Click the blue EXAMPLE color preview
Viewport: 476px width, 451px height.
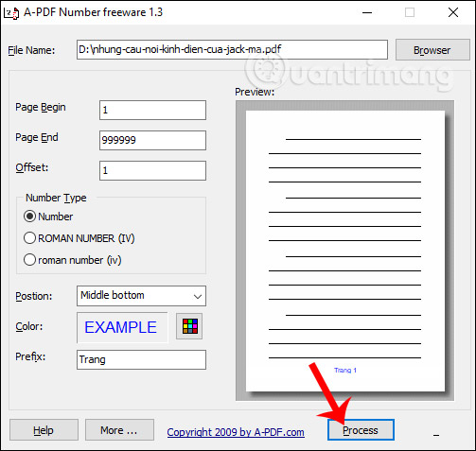pos(122,327)
